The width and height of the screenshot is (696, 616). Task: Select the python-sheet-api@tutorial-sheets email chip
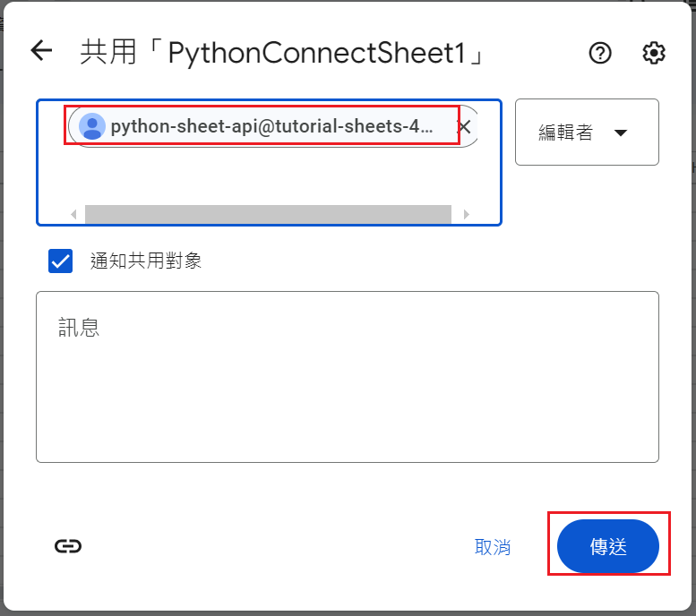point(271,126)
